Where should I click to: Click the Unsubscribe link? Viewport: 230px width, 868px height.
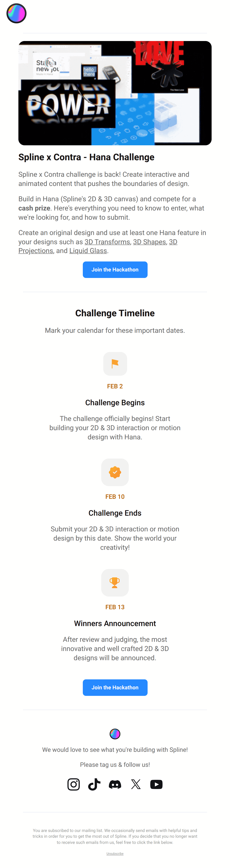point(115,853)
